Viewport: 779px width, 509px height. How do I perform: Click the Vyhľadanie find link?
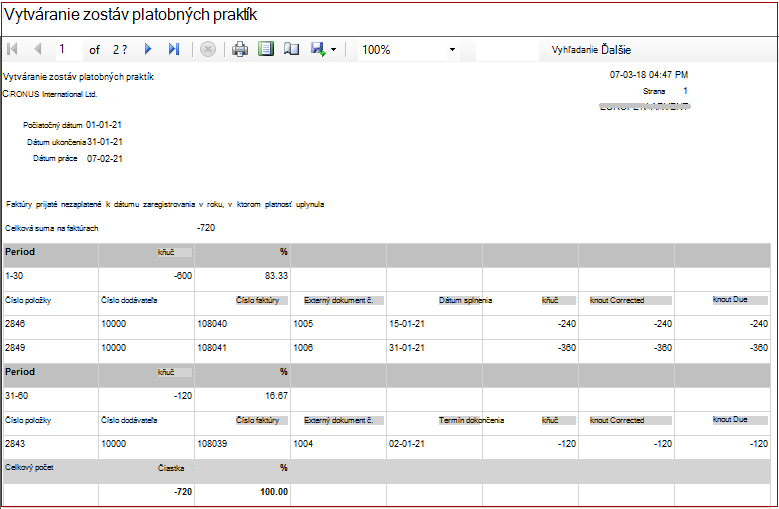pos(574,50)
